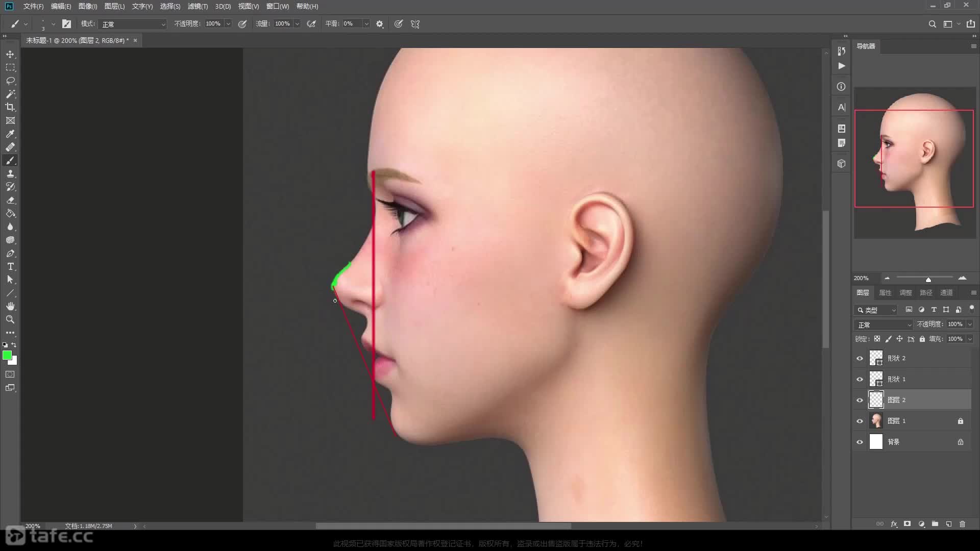Select the Zoom tool
Viewport: 980px width, 551px height.
(10, 319)
